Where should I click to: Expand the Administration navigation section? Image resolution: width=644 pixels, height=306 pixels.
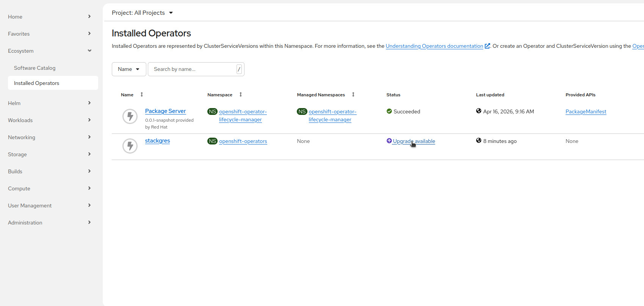point(49,223)
